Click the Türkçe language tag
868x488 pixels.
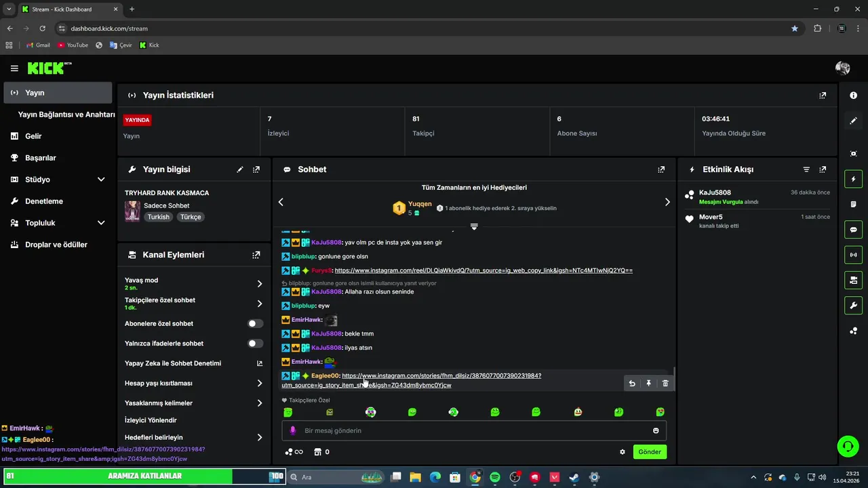point(191,217)
